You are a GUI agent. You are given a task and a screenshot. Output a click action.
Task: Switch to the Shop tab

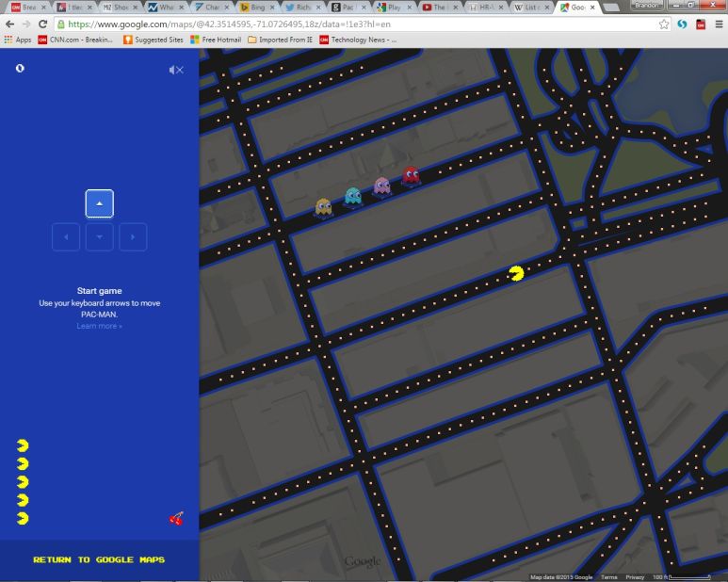click(x=120, y=7)
